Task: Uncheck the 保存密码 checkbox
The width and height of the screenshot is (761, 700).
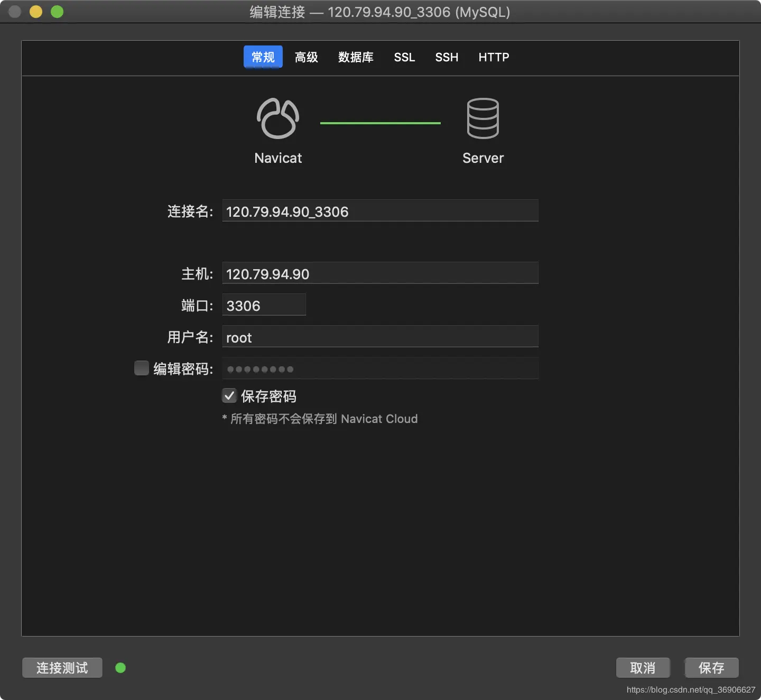Action: pyautogui.click(x=229, y=395)
